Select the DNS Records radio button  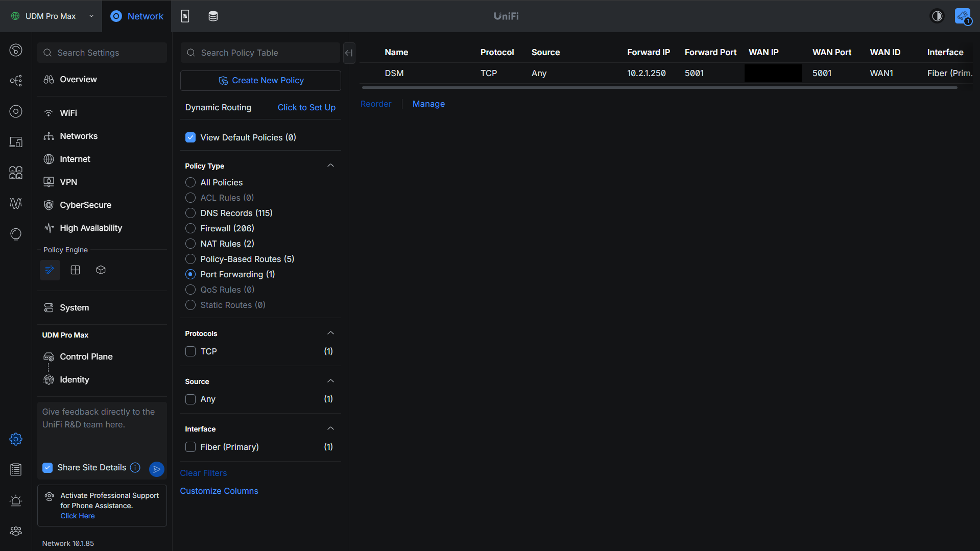(x=190, y=213)
